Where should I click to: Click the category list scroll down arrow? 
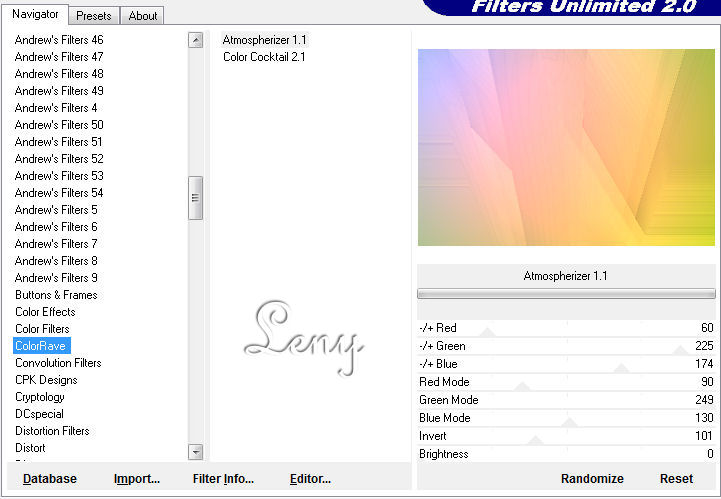click(195, 452)
